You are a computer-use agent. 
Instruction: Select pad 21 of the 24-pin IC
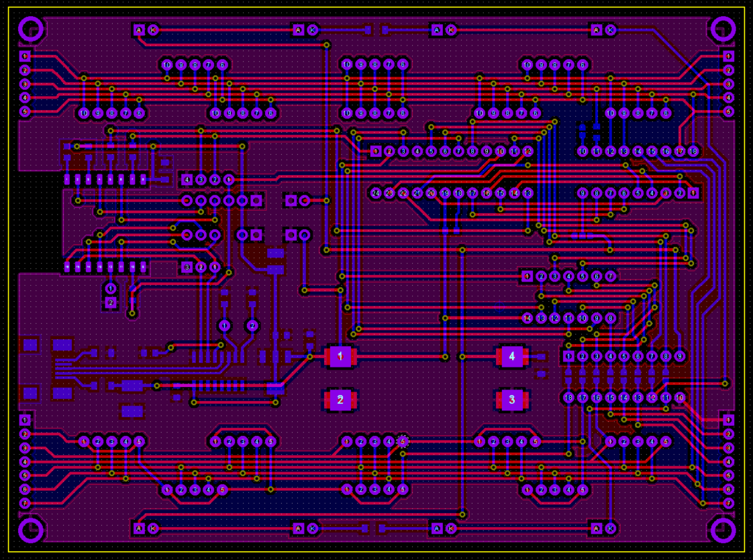[417, 193]
